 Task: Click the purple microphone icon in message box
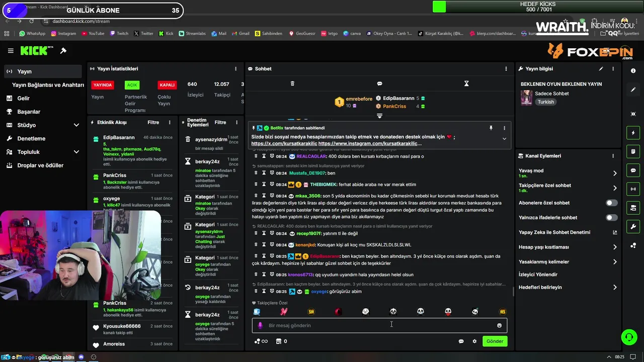tap(260, 325)
